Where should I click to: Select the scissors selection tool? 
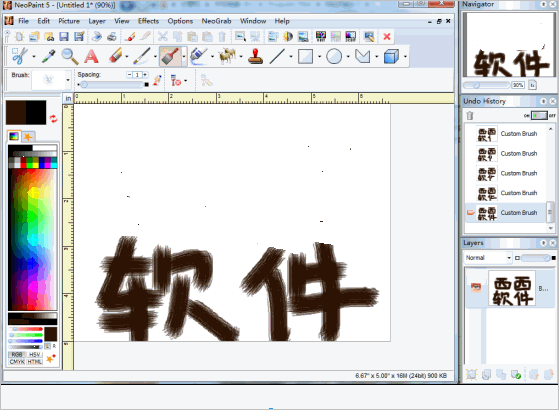(x=19, y=56)
